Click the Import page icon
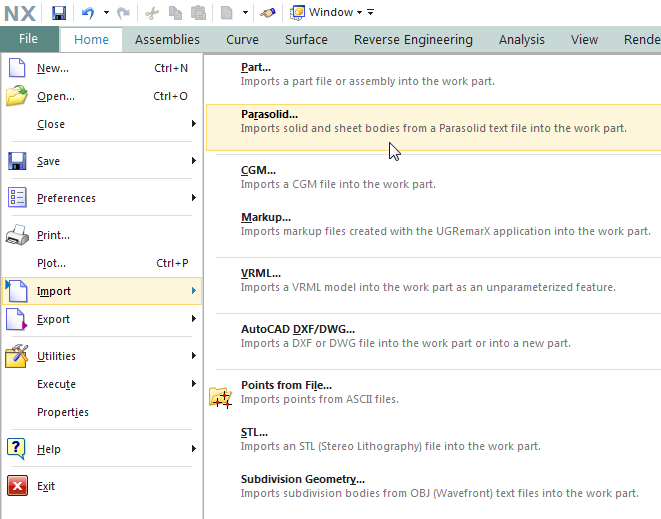 [x=16, y=291]
